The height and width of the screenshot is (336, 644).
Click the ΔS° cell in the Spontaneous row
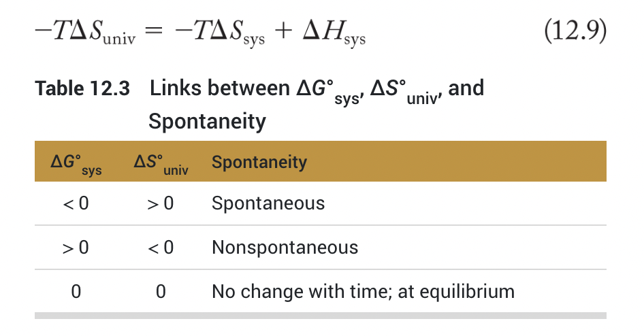[x=160, y=203]
